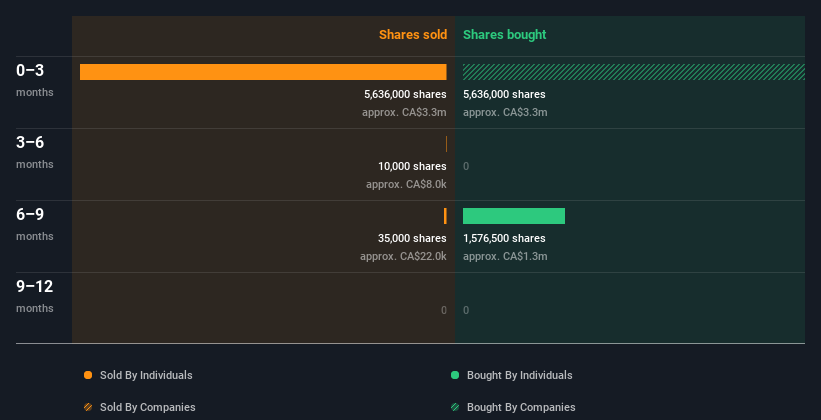Click the 10,000 shares sold value

coord(406,166)
